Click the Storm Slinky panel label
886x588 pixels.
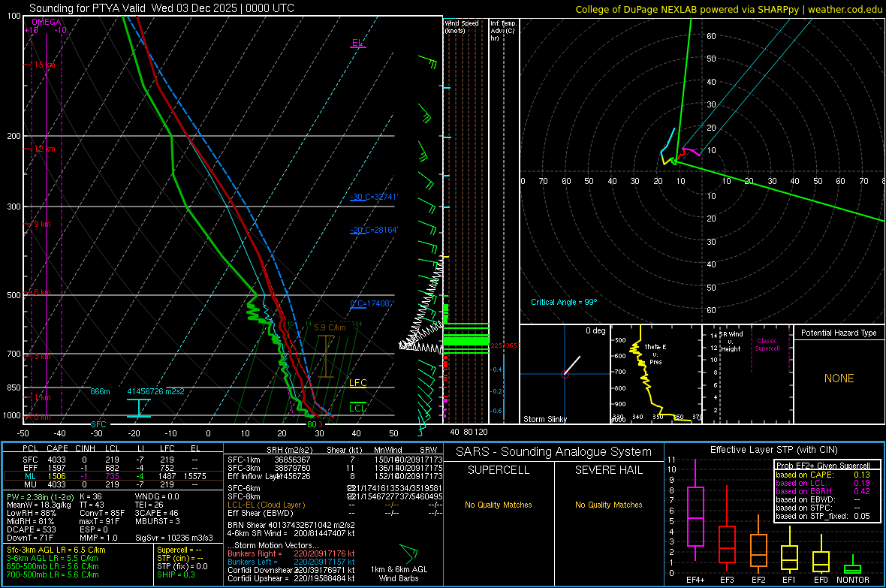544,419
